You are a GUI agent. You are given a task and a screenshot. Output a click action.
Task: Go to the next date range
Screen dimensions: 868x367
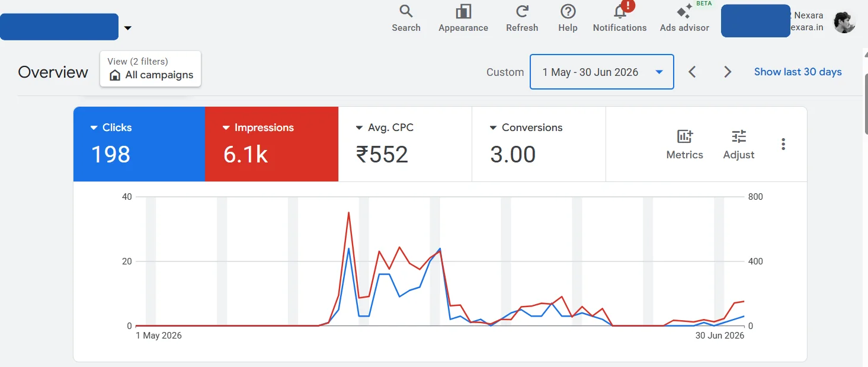pyautogui.click(x=728, y=72)
